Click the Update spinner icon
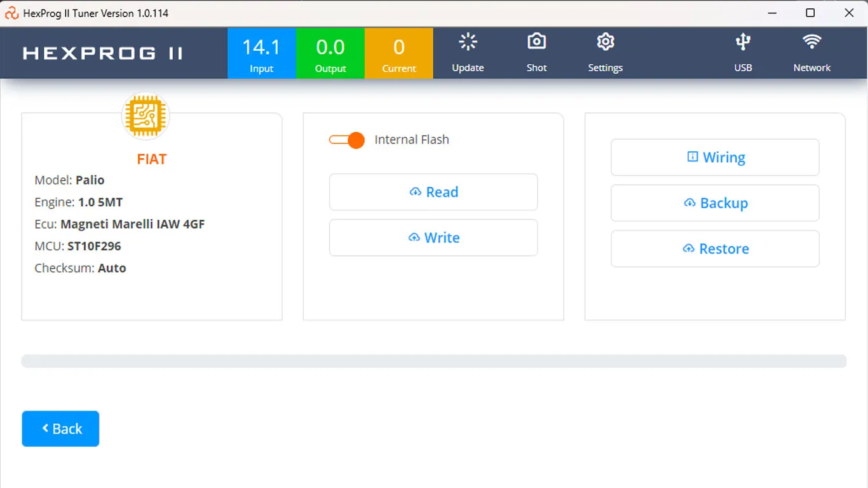The image size is (868, 488). pos(468,43)
